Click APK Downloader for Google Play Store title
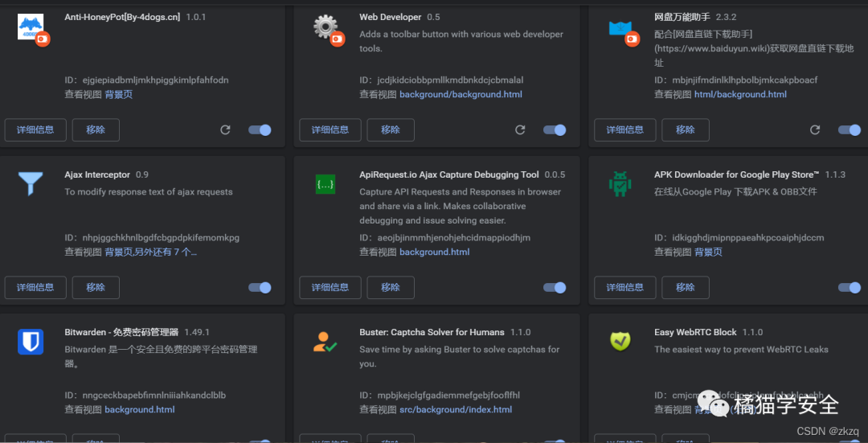The height and width of the screenshot is (443, 868). (x=737, y=174)
